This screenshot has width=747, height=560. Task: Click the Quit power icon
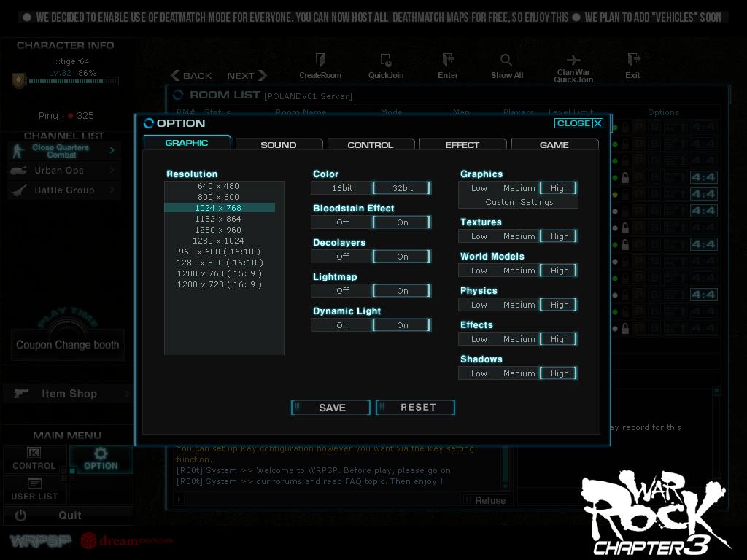tap(20, 516)
